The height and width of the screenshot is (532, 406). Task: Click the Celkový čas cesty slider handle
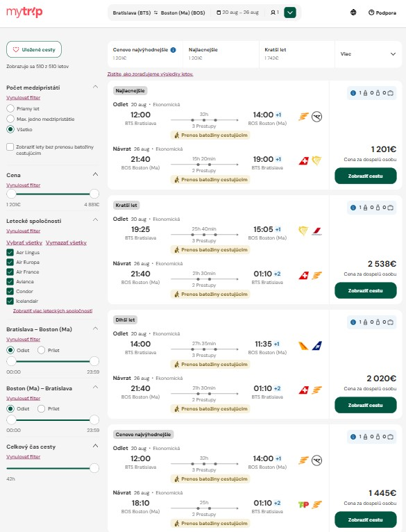[x=94, y=468]
